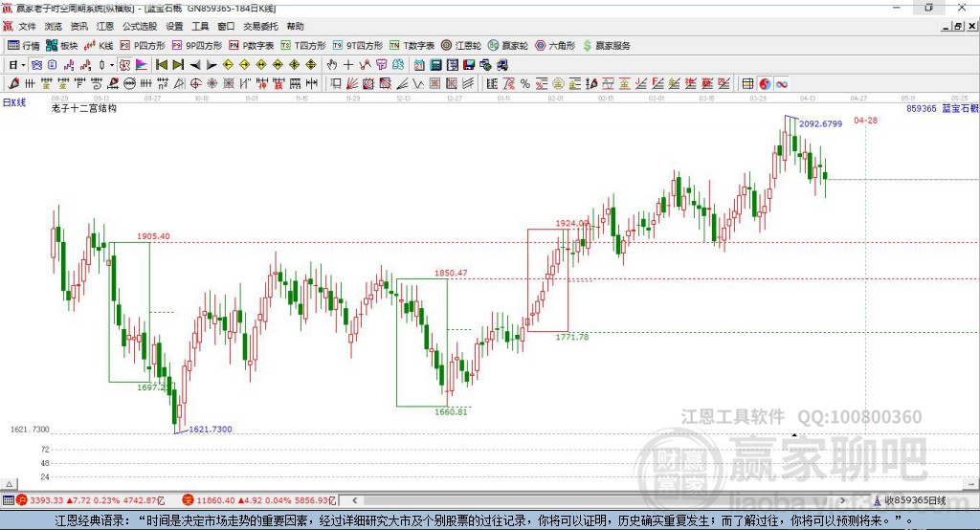Select the crosshair cursor tool
This screenshot has height=530, width=980.
[348, 65]
